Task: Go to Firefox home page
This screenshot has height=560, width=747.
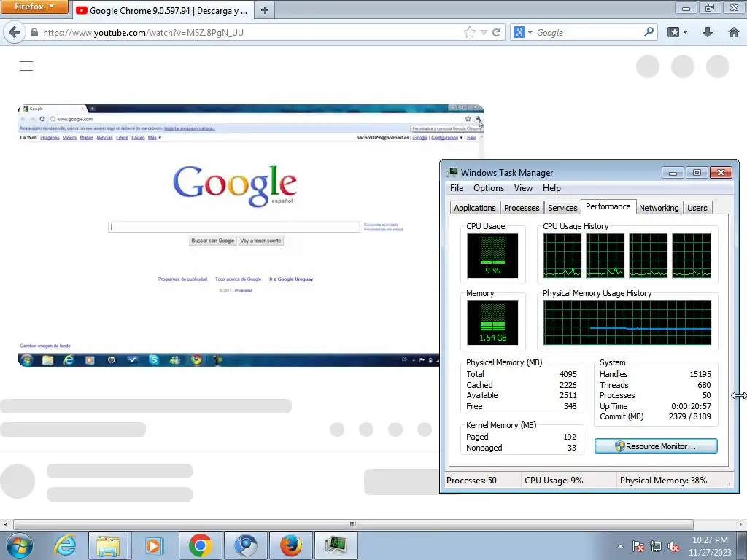Action: coord(734,32)
